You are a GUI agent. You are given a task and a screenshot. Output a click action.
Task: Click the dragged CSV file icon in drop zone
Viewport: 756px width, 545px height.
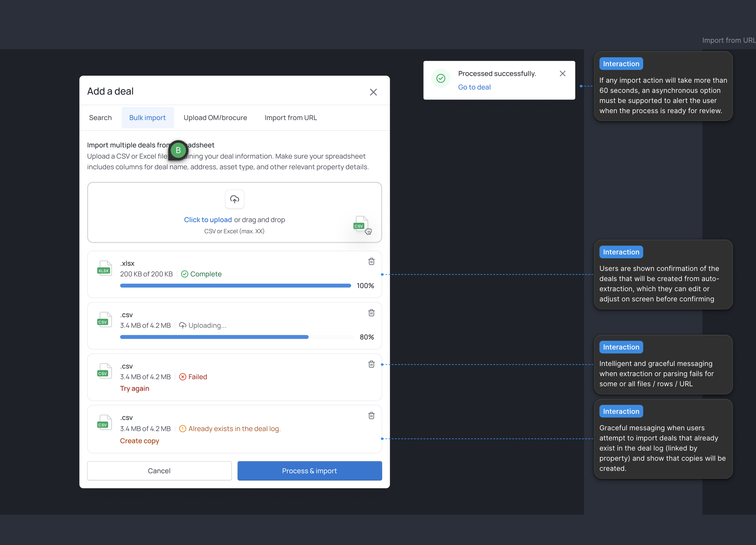tap(361, 223)
